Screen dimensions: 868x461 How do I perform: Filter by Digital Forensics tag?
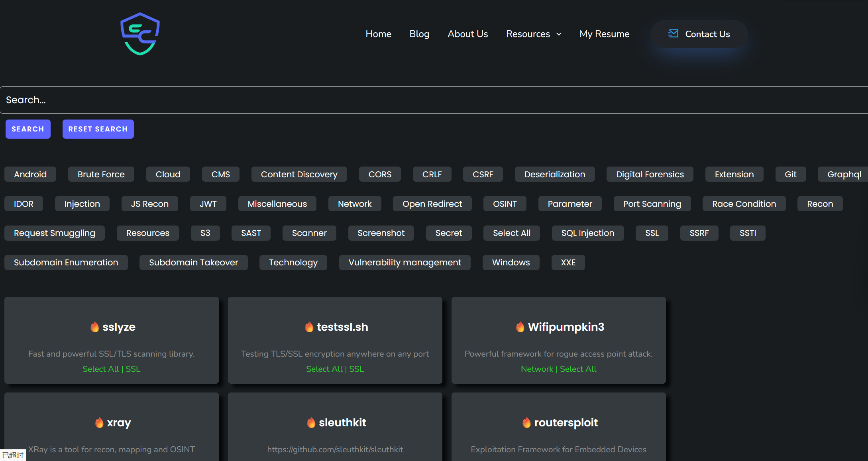click(x=650, y=174)
